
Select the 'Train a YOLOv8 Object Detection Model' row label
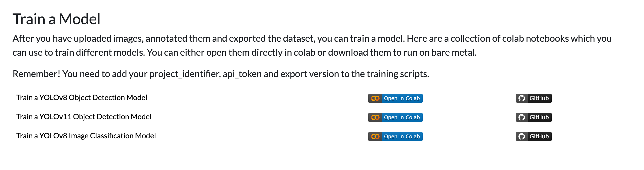click(82, 98)
